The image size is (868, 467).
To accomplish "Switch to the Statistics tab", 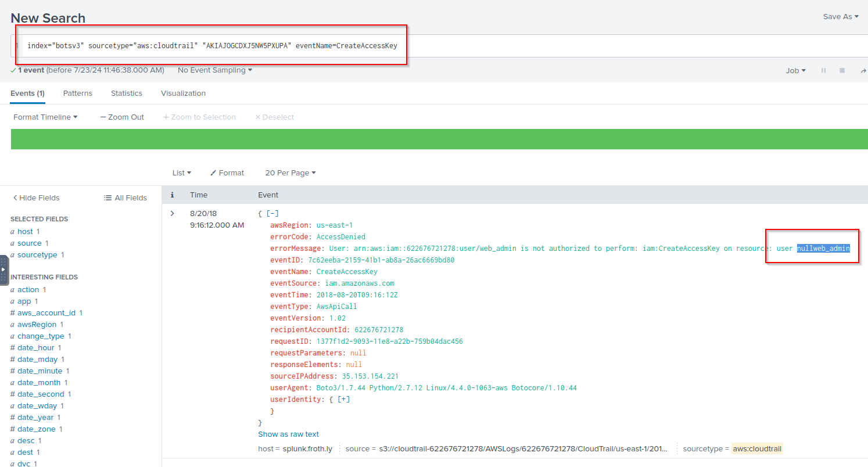I will (127, 93).
